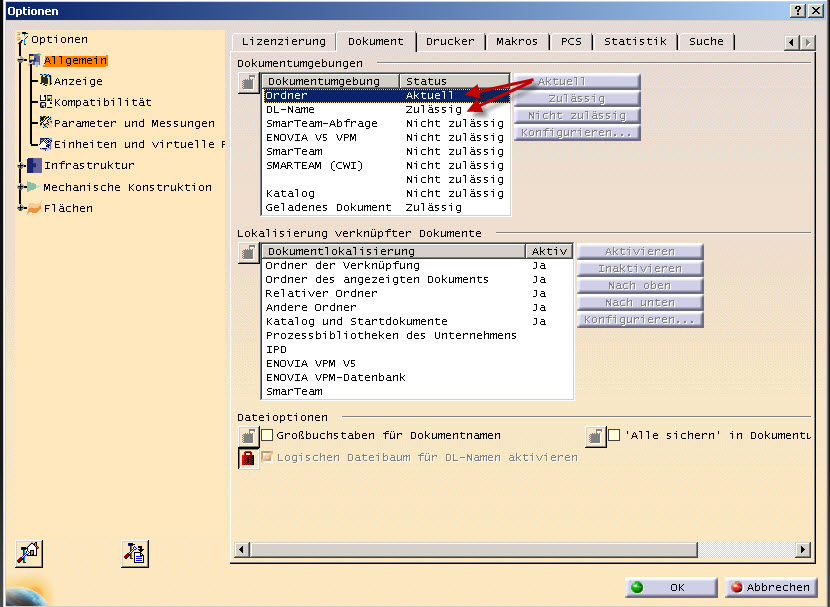Image resolution: width=830 pixels, height=607 pixels.
Task: Click the horizontal scrollbar left arrow
Action: pos(242,549)
